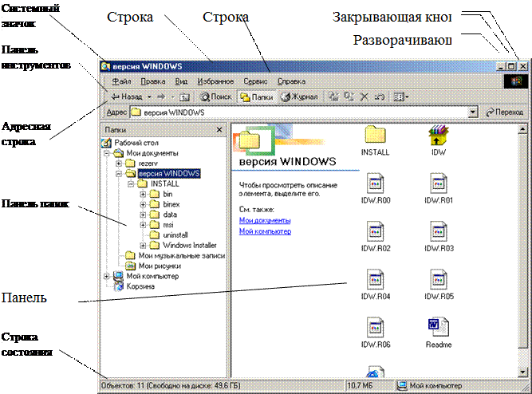Image resolution: width=532 pixels, height=394 pixels.
Task: Expand the binex folder node
Action: tap(143, 204)
